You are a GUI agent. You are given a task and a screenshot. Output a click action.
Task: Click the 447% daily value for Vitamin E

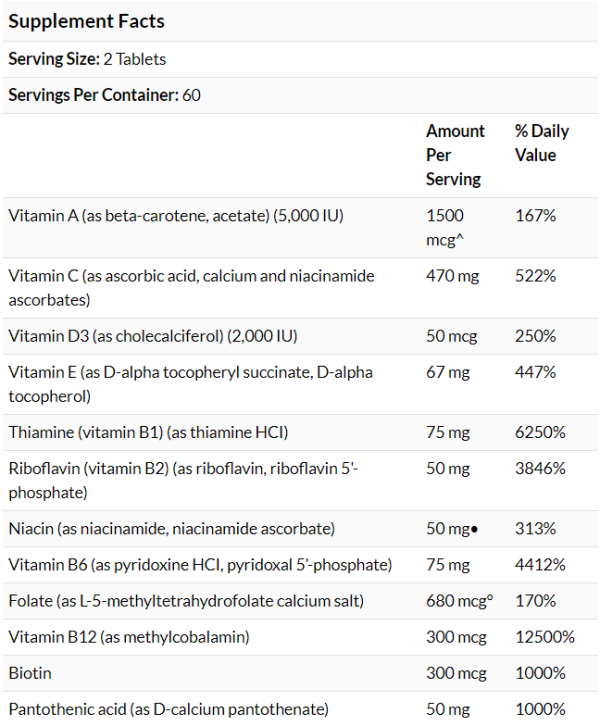pyautogui.click(x=536, y=372)
